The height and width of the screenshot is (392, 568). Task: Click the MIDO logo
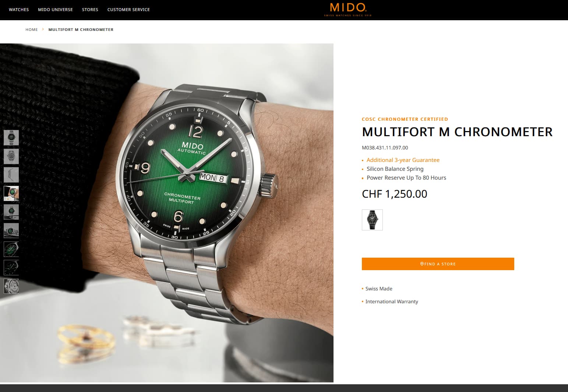pos(348,9)
